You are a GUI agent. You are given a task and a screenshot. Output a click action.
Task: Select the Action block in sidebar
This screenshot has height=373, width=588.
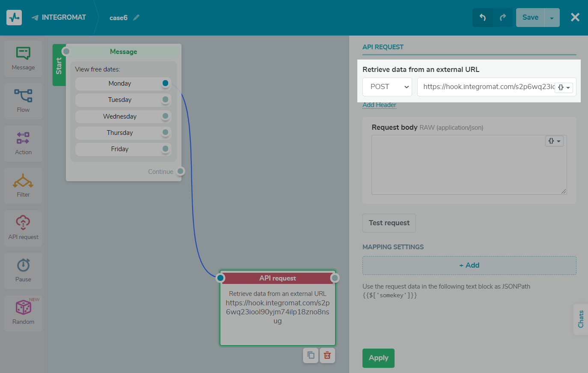23,143
